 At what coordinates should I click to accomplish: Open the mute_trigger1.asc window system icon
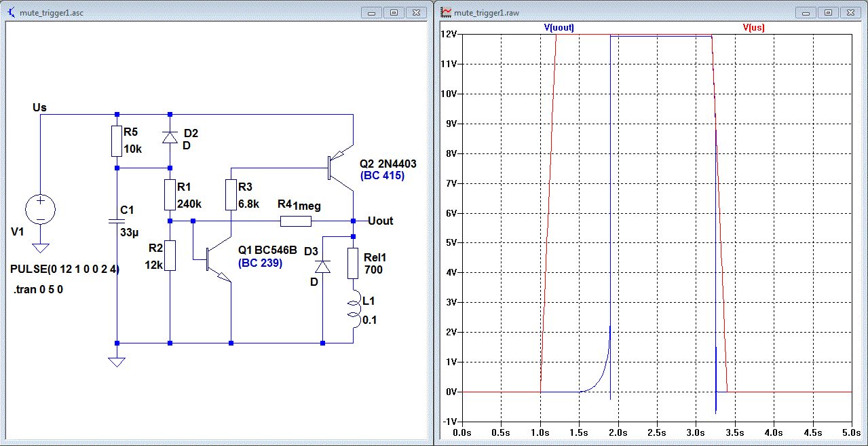tap(12, 12)
